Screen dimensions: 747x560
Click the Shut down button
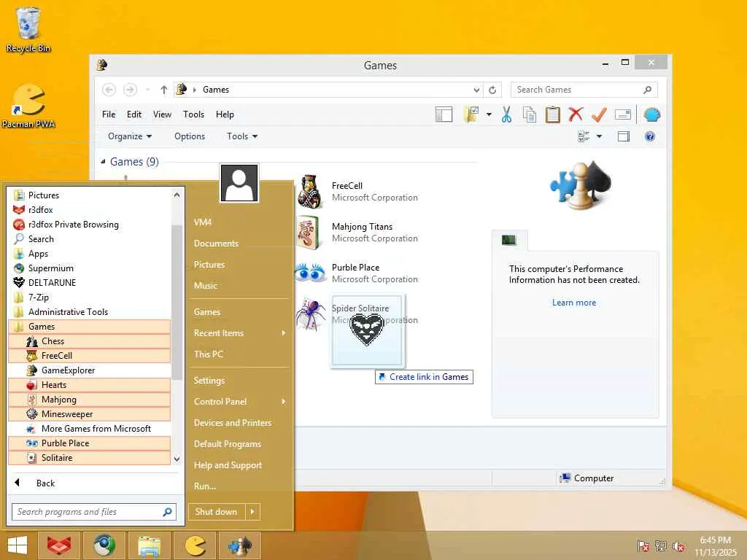pyautogui.click(x=216, y=511)
